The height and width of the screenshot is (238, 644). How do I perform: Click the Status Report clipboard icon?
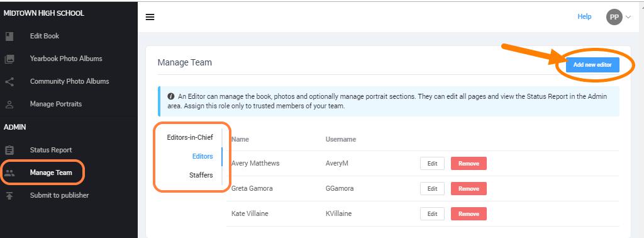9,150
